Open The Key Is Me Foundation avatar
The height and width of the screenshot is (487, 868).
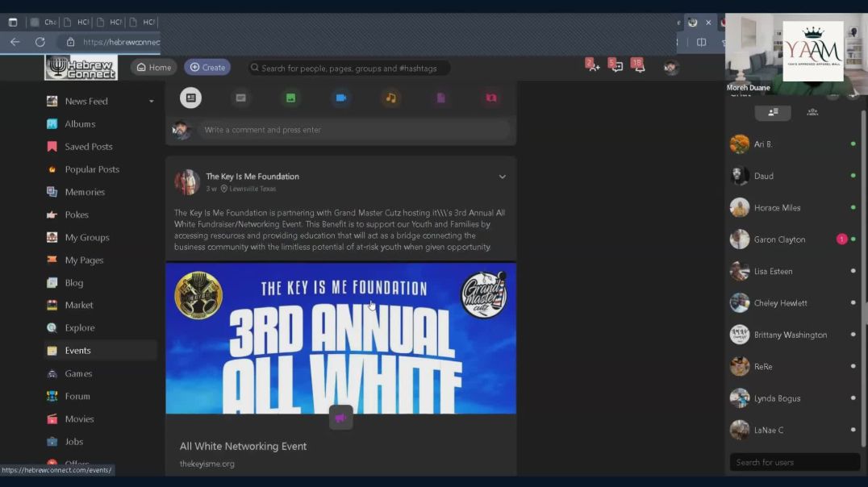(187, 182)
